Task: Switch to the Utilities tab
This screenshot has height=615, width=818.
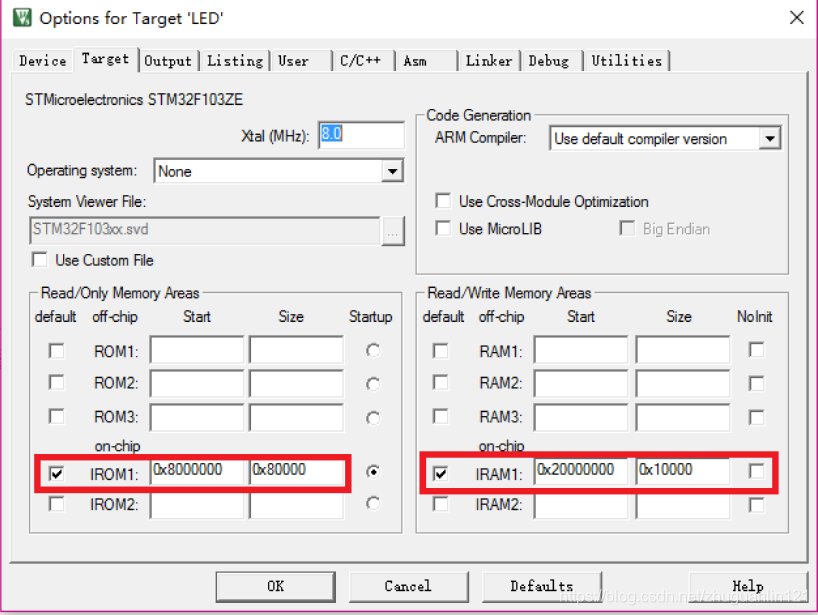Action: click(x=627, y=61)
